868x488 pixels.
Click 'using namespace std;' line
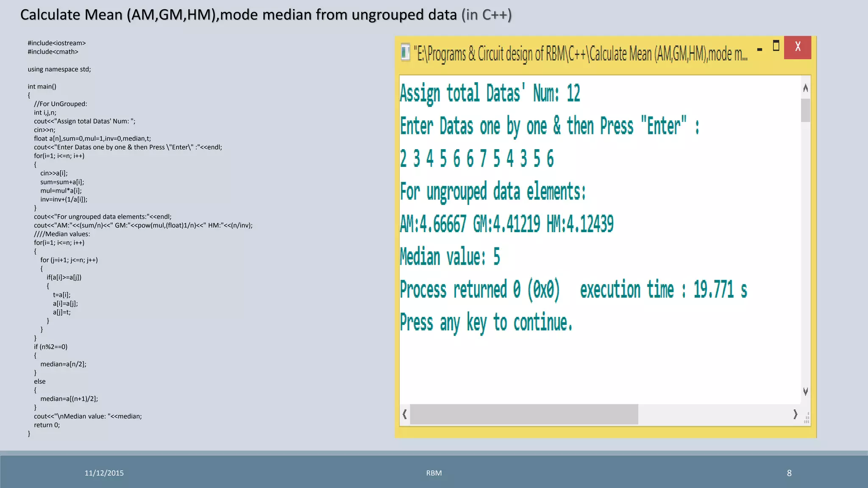(x=59, y=69)
